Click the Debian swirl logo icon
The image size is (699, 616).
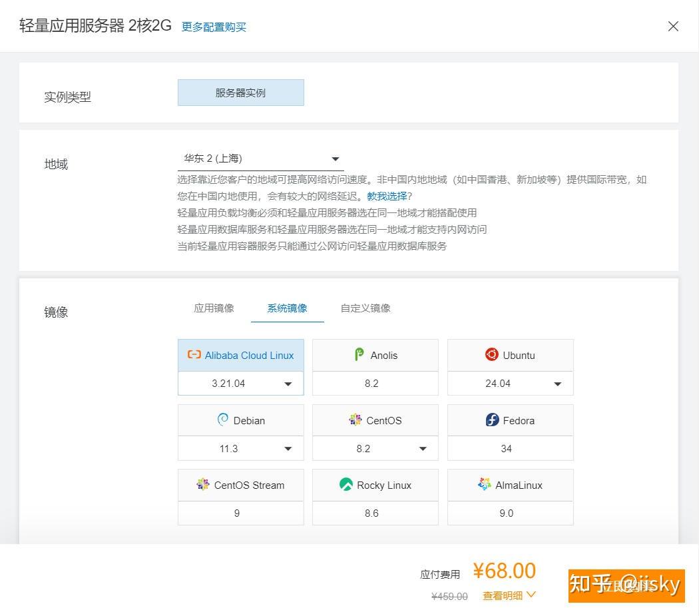tap(222, 420)
